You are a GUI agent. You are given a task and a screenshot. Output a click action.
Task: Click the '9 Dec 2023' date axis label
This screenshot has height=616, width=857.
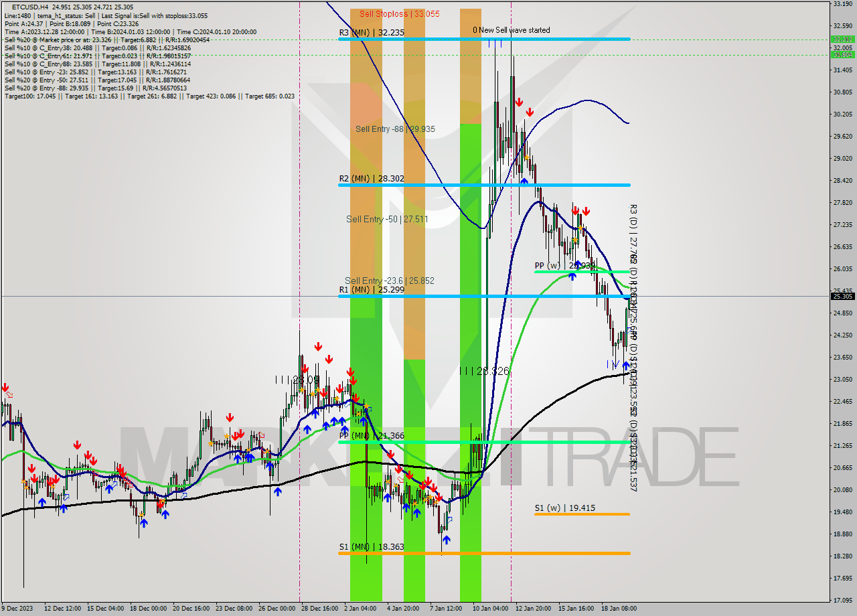point(17,609)
